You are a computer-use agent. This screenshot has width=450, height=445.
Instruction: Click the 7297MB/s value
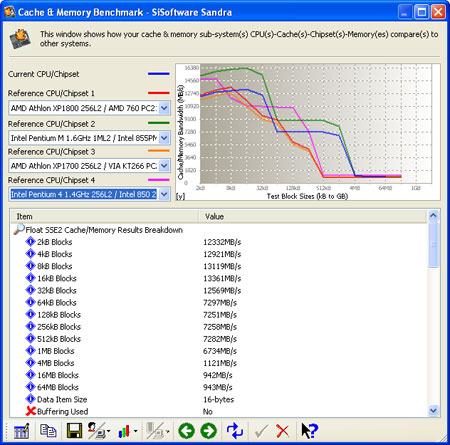click(220, 303)
